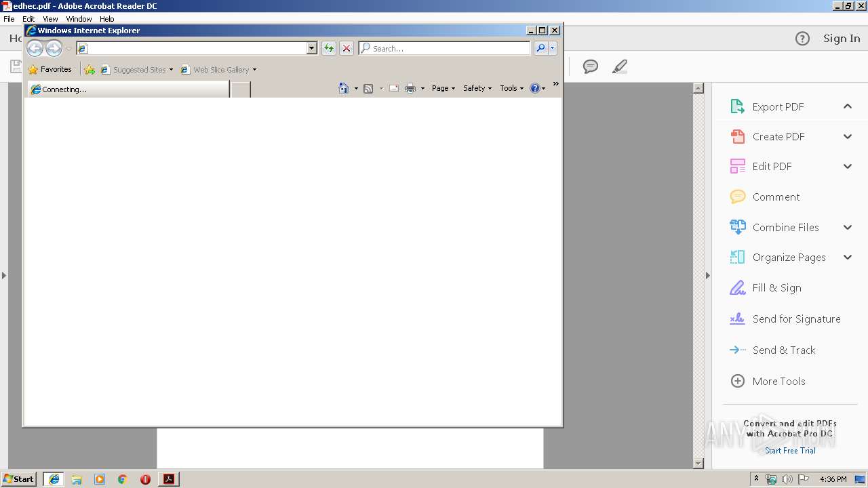Open the search provider dropdown arrow
Screen dimensions: 868x488
coord(553,48)
